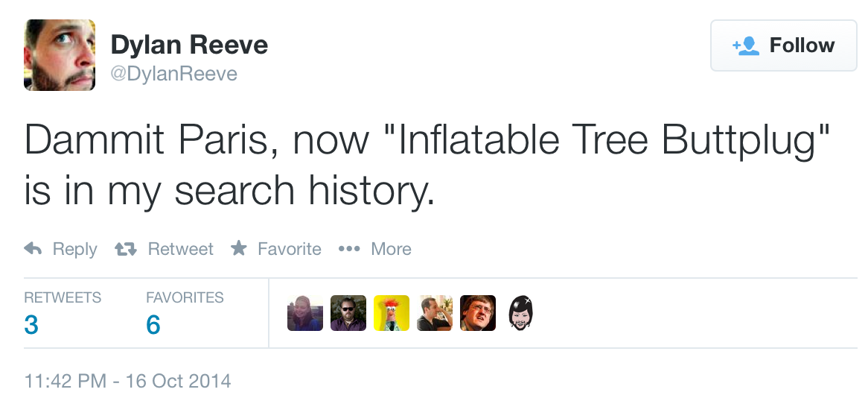Click the favorite star icon
The image size is (868, 401).
click(238, 248)
